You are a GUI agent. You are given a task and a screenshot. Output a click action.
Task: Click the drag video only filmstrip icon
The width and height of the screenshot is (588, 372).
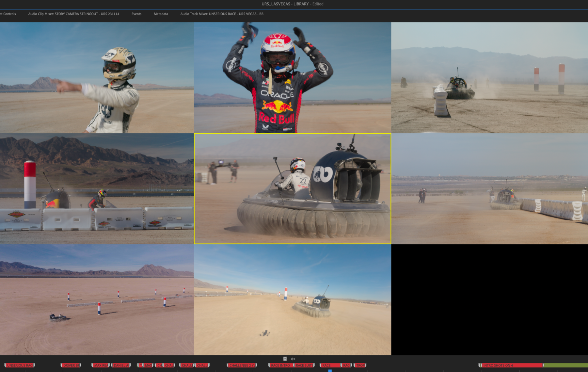coord(285,359)
